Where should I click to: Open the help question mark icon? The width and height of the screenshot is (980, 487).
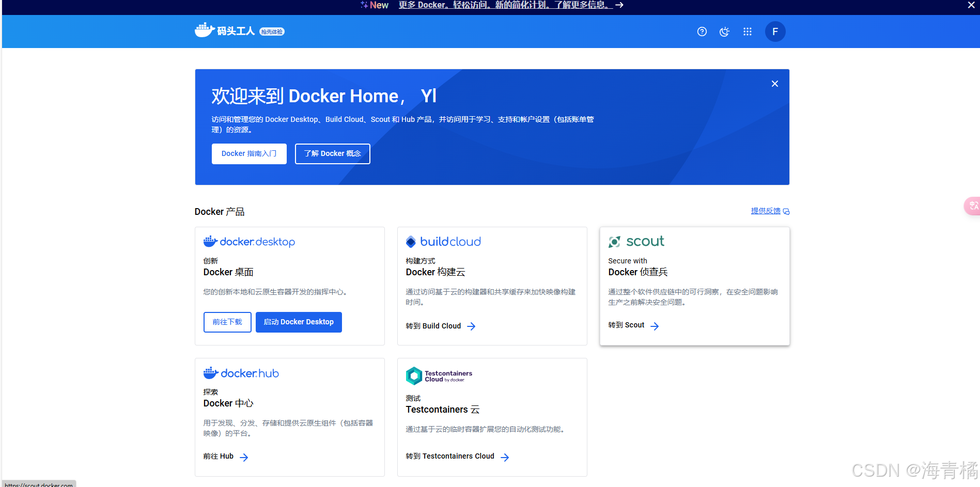(702, 32)
